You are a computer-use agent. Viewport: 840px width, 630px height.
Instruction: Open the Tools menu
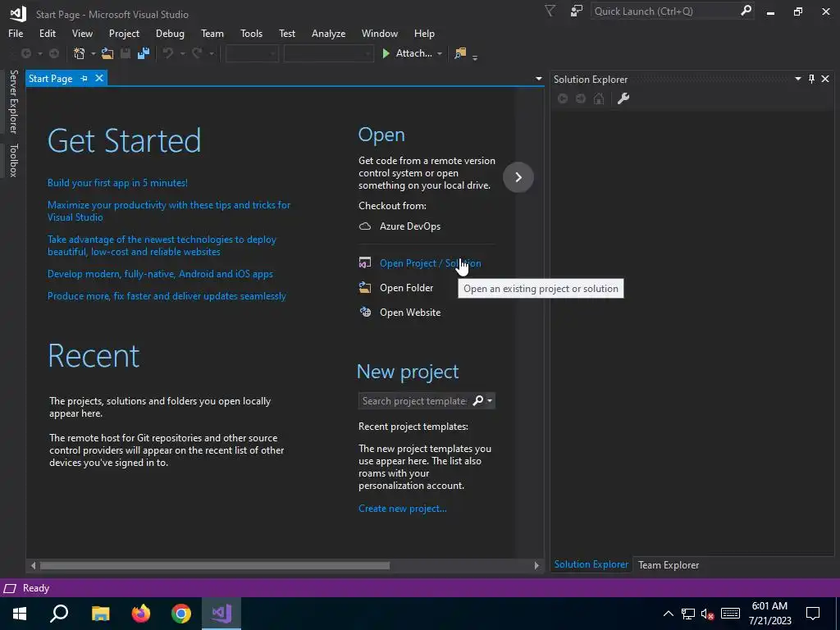[x=251, y=33]
